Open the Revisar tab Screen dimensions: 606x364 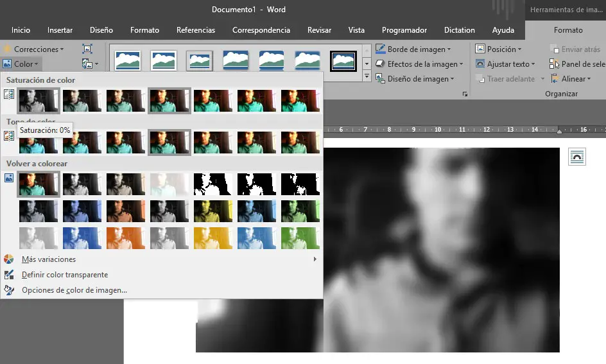(319, 30)
